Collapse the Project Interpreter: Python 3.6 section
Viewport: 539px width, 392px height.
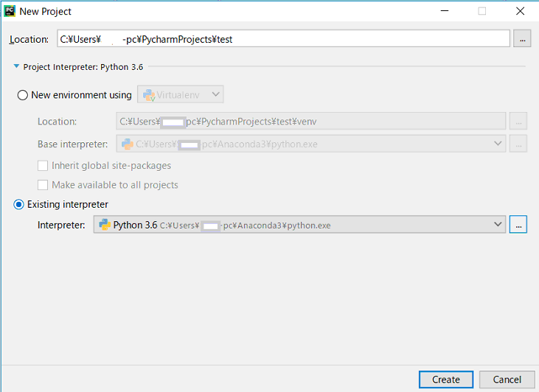(16, 66)
